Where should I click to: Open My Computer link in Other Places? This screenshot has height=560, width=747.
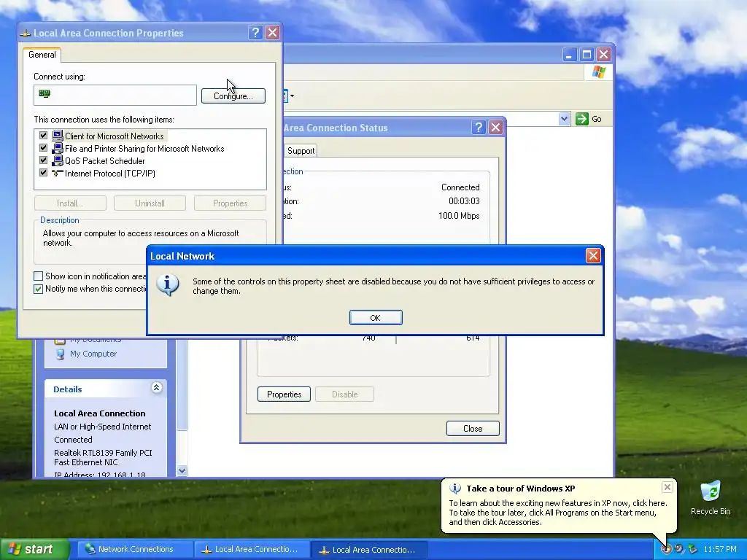pos(93,354)
